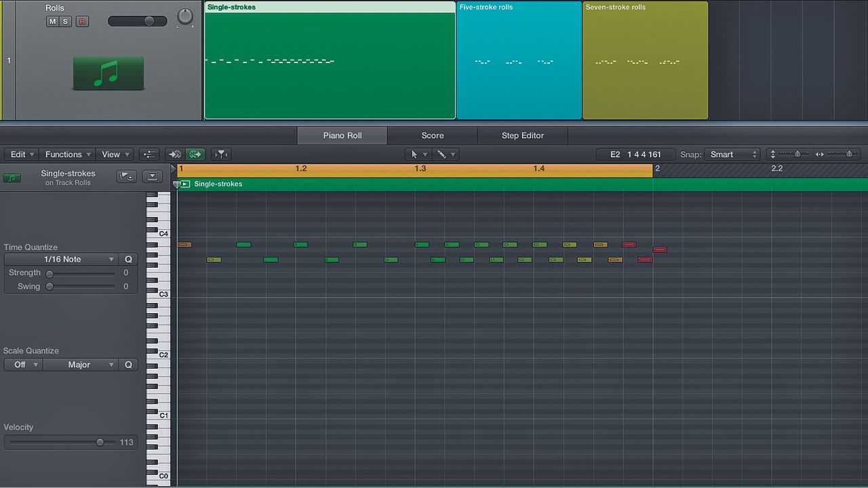The width and height of the screenshot is (868, 488).
Task: Toggle the automation/MIDI draw button in the toolbar
Action: pos(150,155)
